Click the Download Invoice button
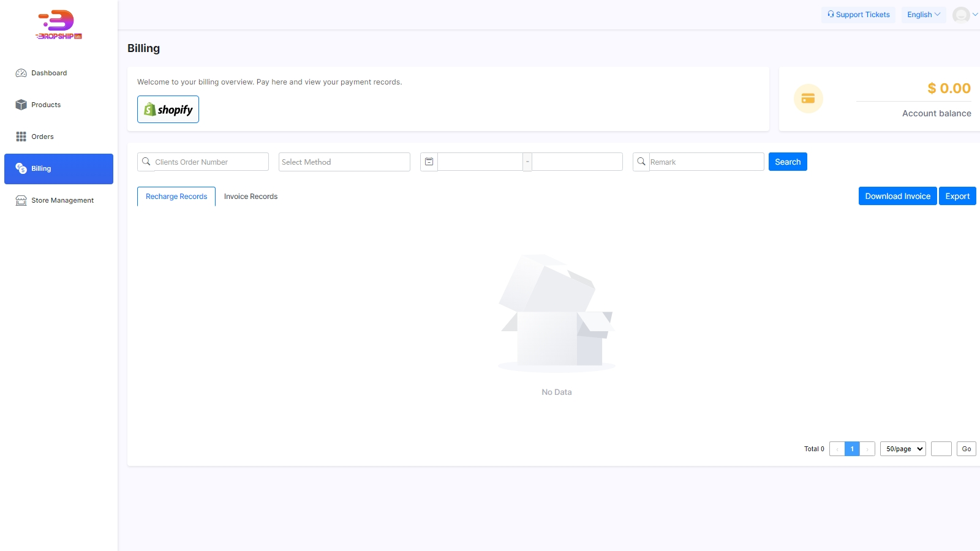This screenshot has width=980, height=551. point(897,196)
